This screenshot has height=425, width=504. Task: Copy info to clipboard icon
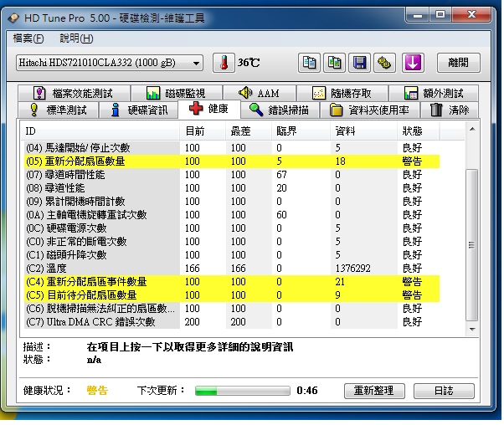coord(309,63)
